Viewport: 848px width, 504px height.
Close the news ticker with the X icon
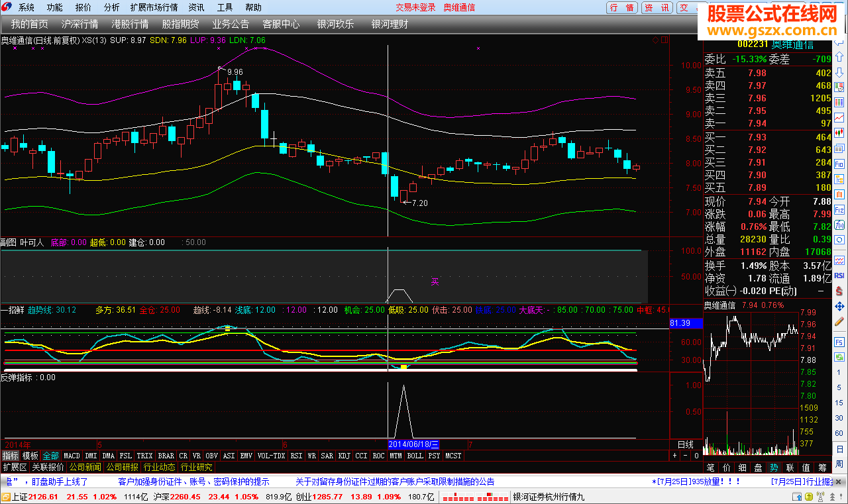[x=838, y=481]
